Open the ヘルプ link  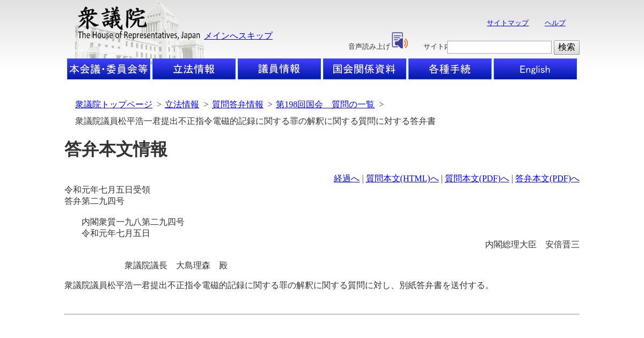[x=555, y=23]
